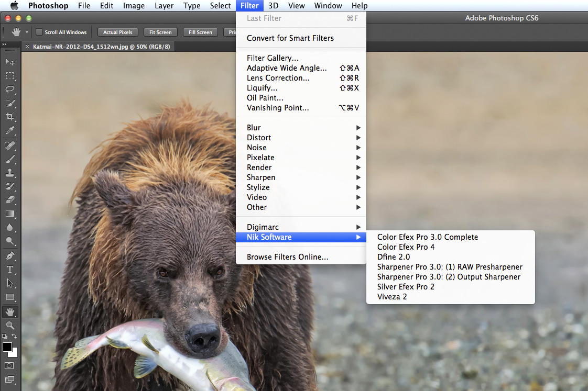The height and width of the screenshot is (391, 588).
Task: Choose Oil Paint filter
Action: coord(301,98)
